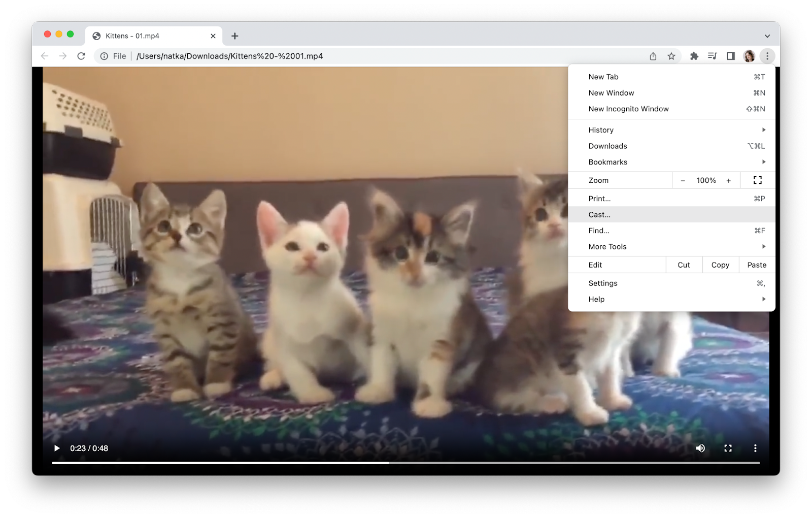Open a new tab with plus button

click(x=235, y=36)
